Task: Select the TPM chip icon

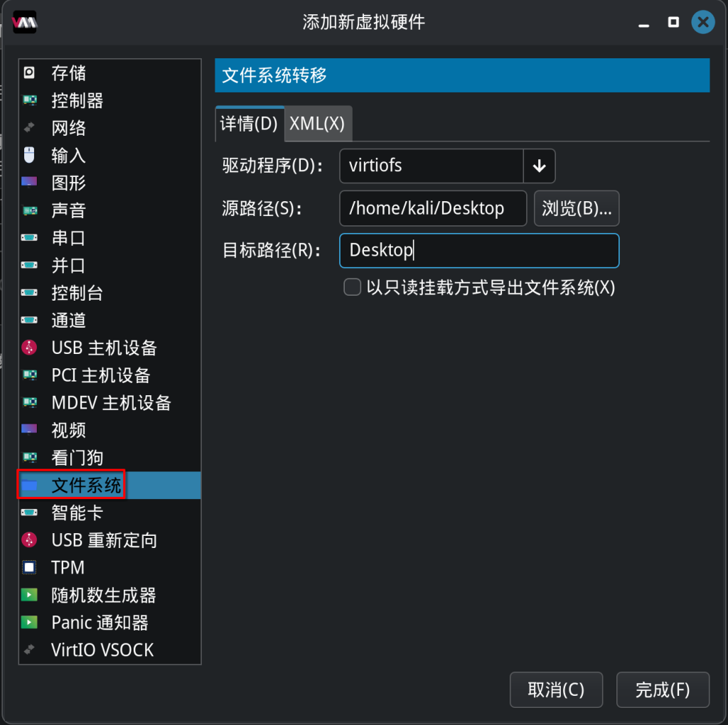Action: click(x=29, y=567)
